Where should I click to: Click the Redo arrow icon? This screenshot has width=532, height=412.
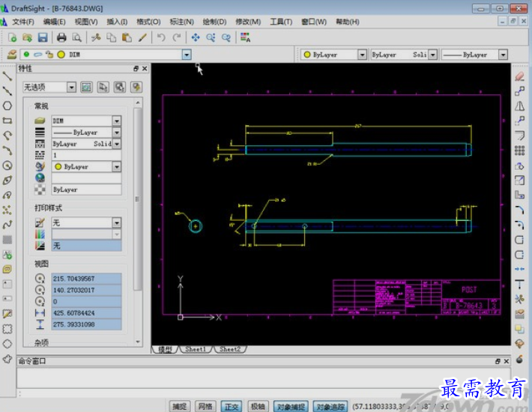point(177,37)
